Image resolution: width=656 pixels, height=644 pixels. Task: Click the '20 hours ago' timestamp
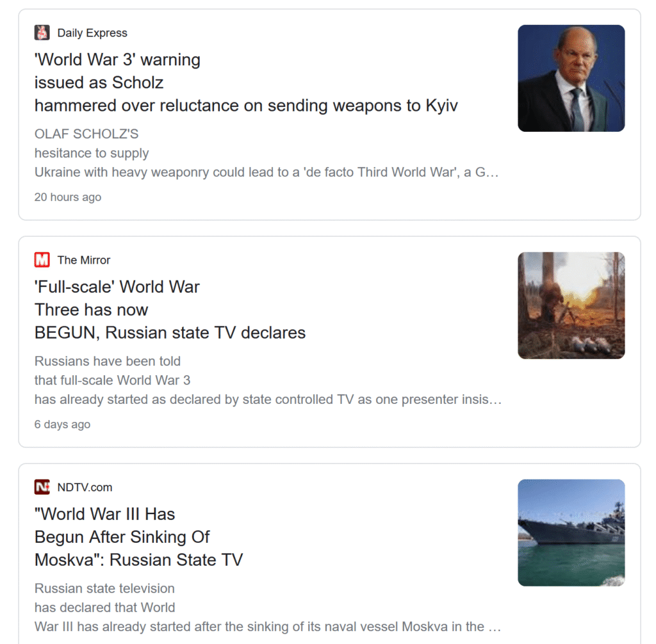click(68, 197)
